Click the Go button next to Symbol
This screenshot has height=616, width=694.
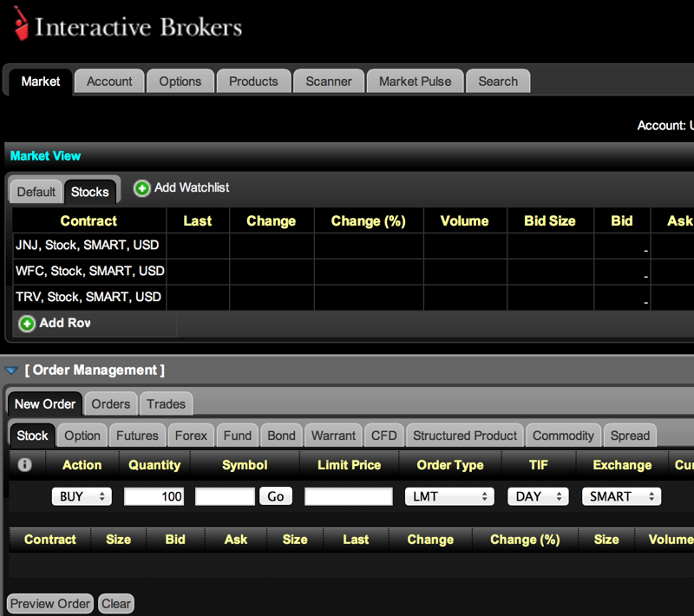tap(275, 496)
